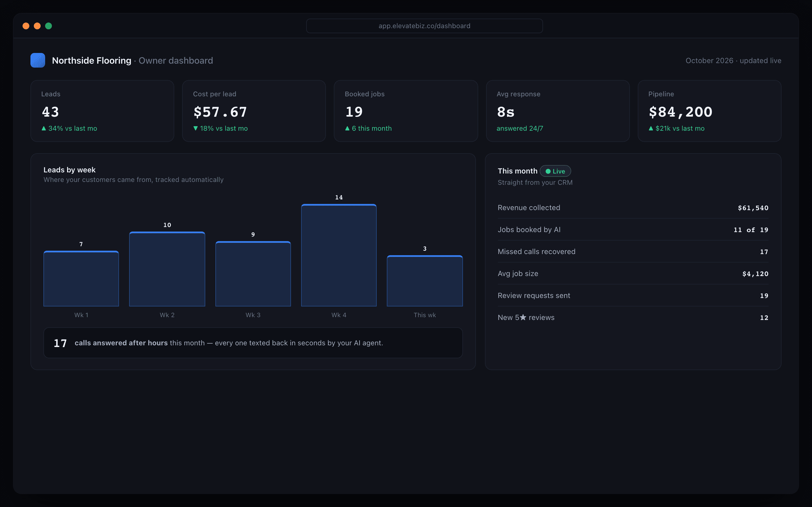812x507 pixels.
Task: Select the This wk bar in chart
Action: [425, 281]
